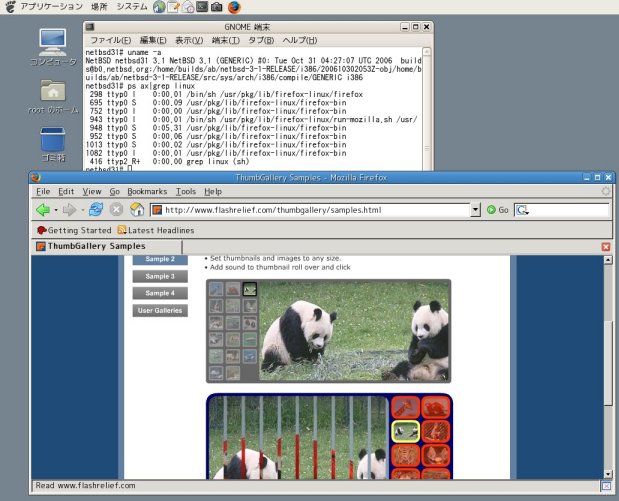Open terminal View menu (表示)
The height and width of the screenshot is (501, 619).
tap(189, 40)
